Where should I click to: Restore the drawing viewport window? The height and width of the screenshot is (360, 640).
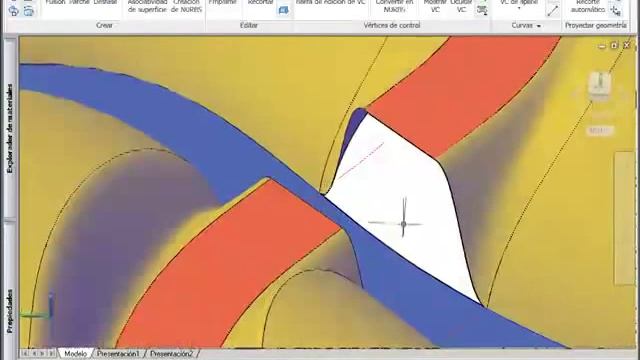614,45
